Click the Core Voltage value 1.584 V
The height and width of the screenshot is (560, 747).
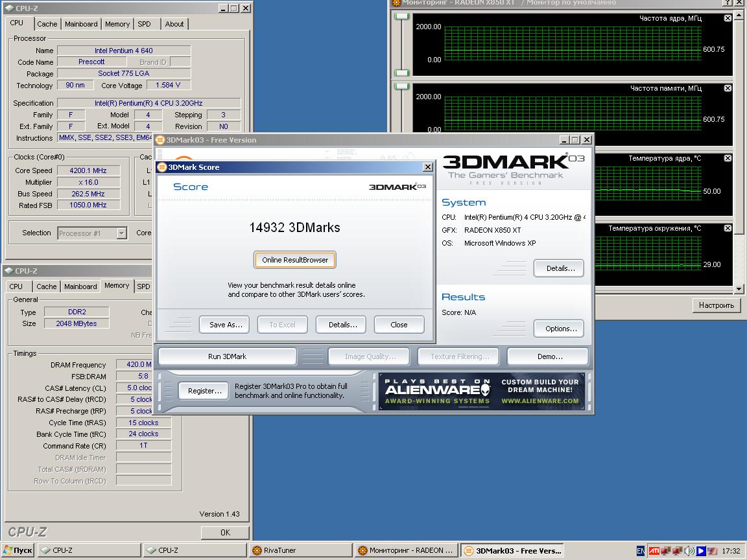coord(168,86)
